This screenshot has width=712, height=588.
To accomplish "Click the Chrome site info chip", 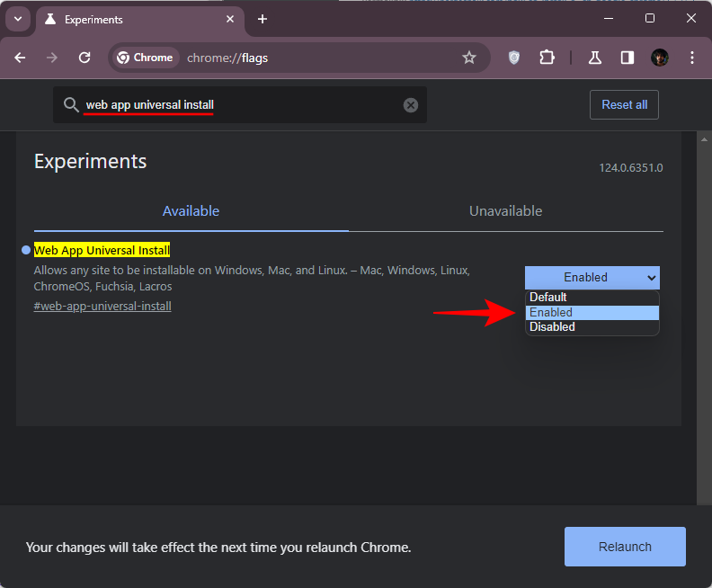I will tap(146, 58).
